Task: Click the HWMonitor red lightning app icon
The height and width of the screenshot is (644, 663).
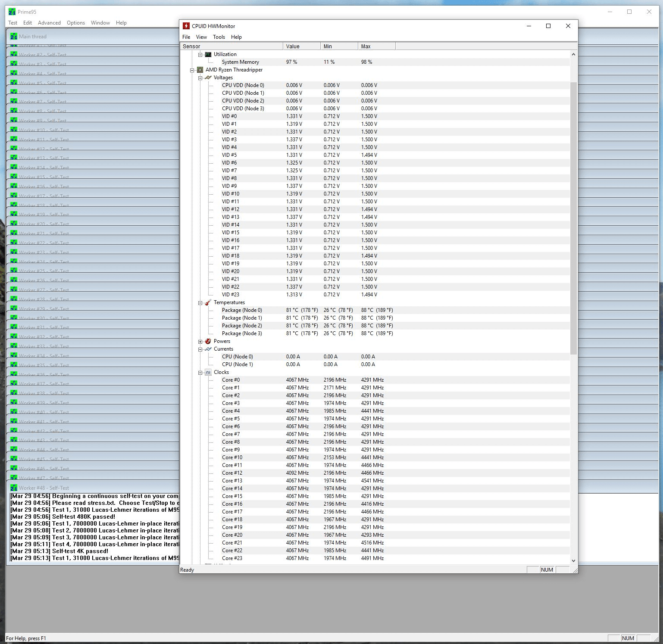Action: click(186, 26)
